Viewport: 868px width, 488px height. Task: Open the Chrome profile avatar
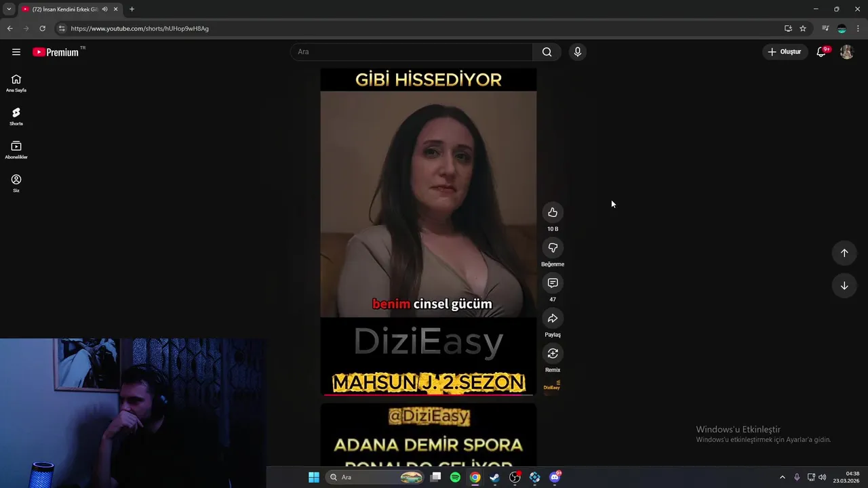[842, 28]
